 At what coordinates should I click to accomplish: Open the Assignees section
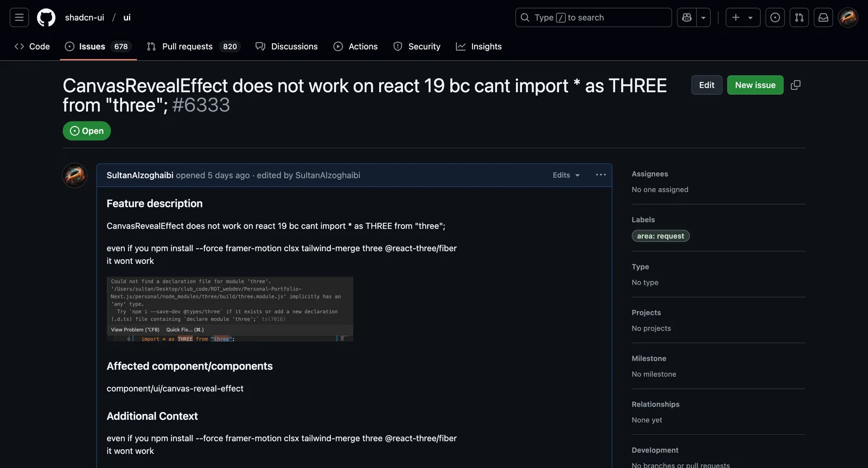point(650,174)
